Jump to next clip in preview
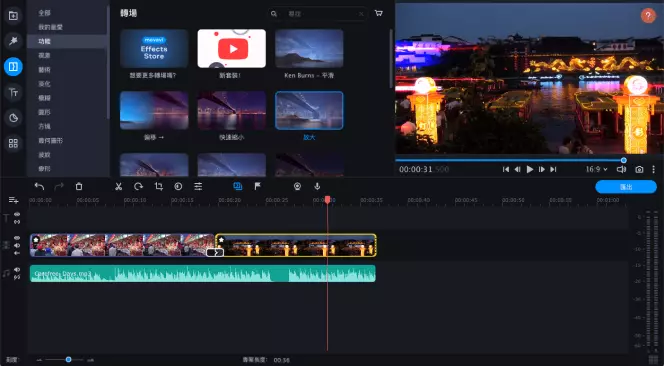 [x=553, y=169]
